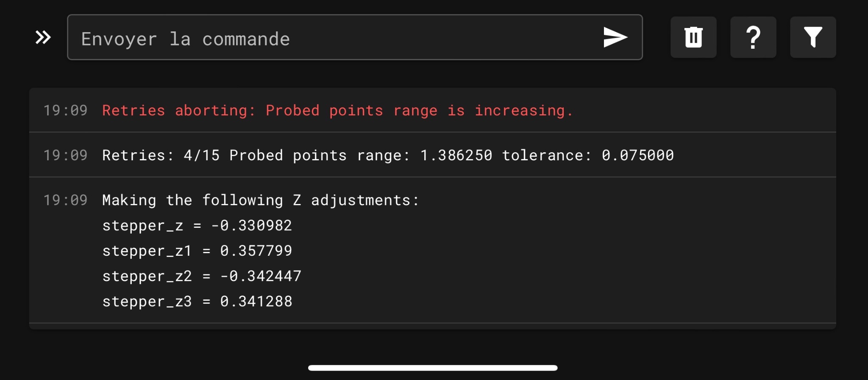Image resolution: width=868 pixels, height=380 pixels.
Task: Click the "Retries: 4/15 Probed points range" entry
Action: pyautogui.click(x=388, y=155)
